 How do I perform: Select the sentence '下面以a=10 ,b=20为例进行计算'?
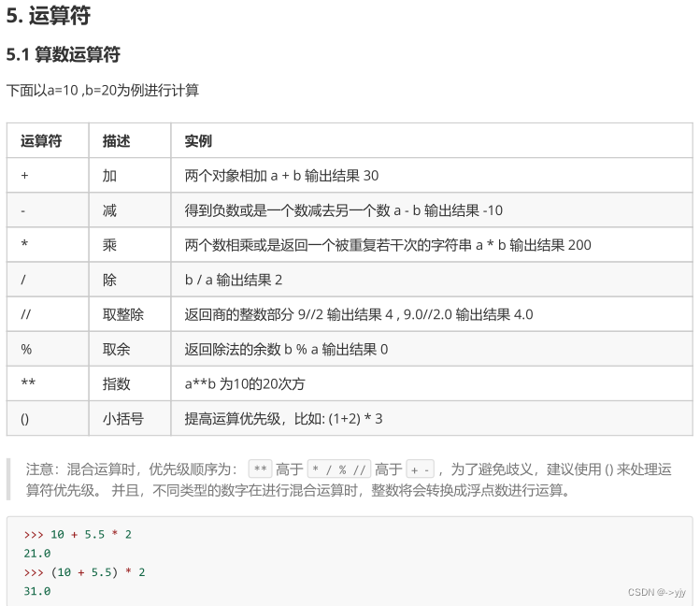click(102, 90)
